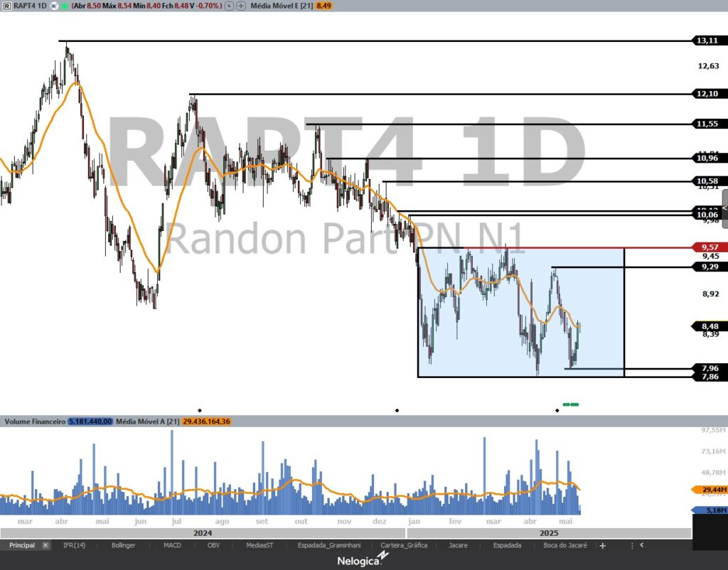Viewport: 728px width, 570px height.
Task: Close the Principal tab
Action: [45, 545]
